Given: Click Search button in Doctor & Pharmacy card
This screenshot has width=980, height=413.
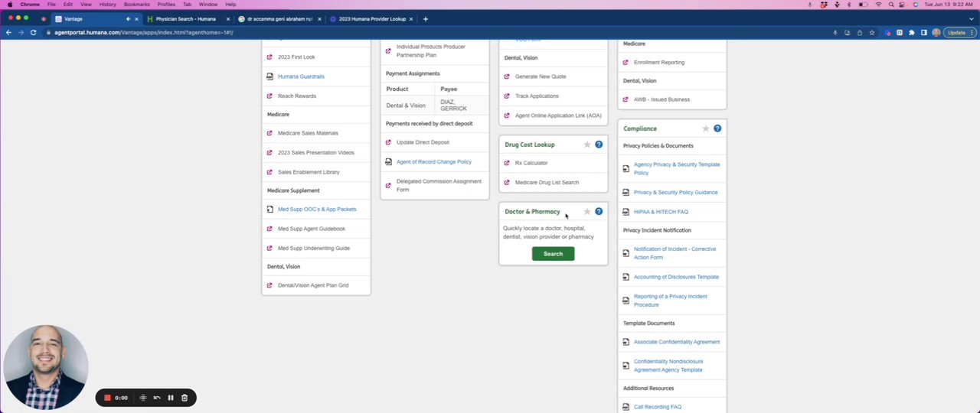Looking at the screenshot, I should tap(553, 254).
